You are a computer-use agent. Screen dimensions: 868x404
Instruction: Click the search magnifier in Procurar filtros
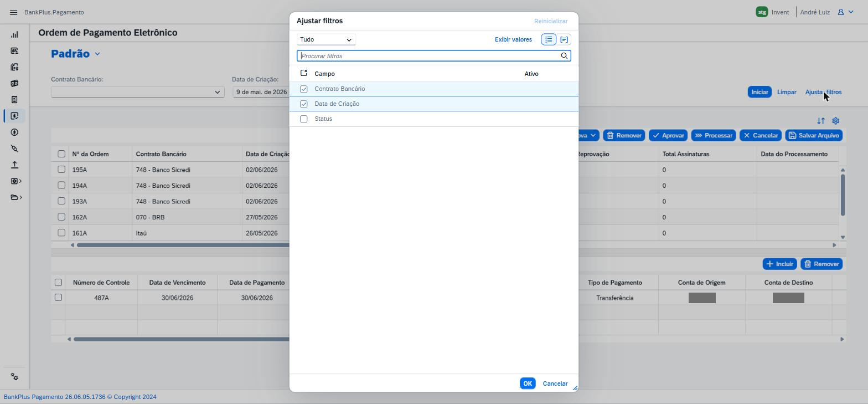564,56
